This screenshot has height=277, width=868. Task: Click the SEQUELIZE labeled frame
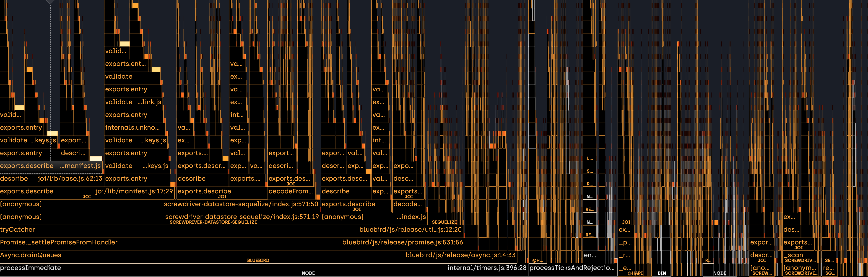tap(444, 218)
